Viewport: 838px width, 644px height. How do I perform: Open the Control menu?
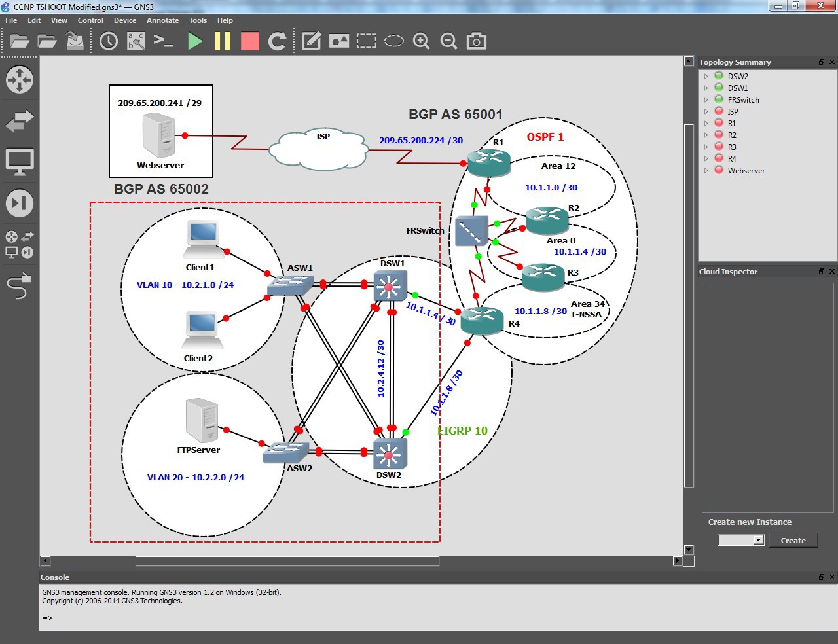(90, 20)
